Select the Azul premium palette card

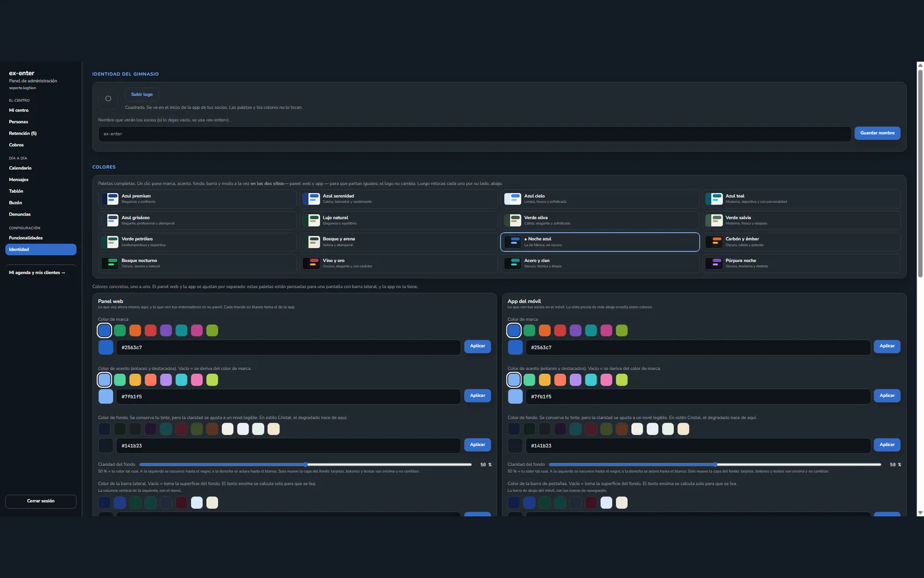click(x=198, y=199)
